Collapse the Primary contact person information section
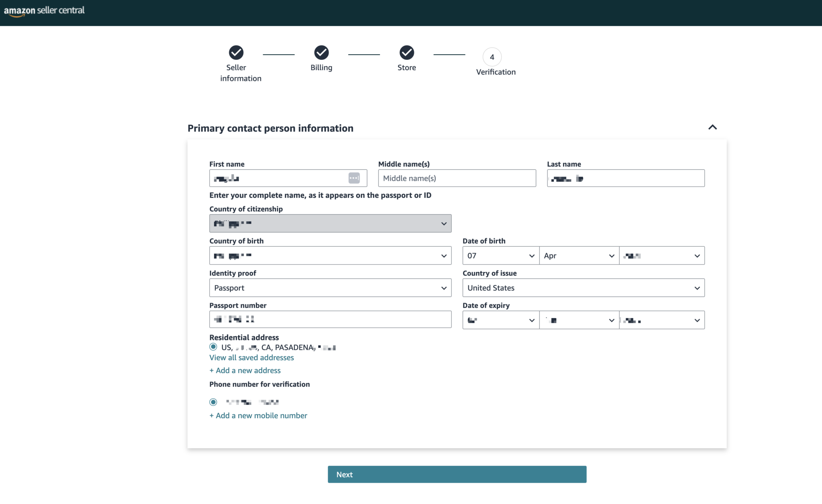This screenshot has width=822, height=504. click(x=712, y=128)
